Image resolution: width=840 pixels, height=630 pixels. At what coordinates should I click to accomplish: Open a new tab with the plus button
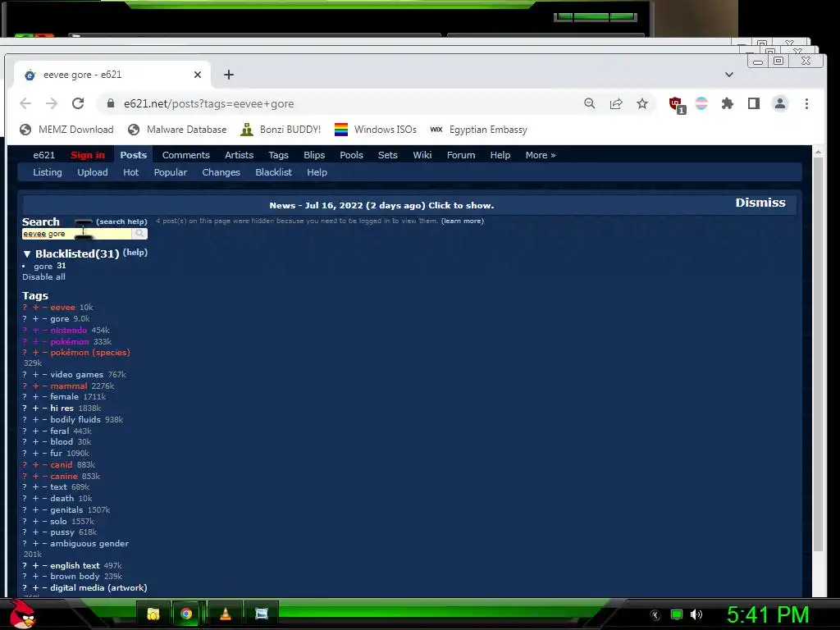click(x=229, y=75)
